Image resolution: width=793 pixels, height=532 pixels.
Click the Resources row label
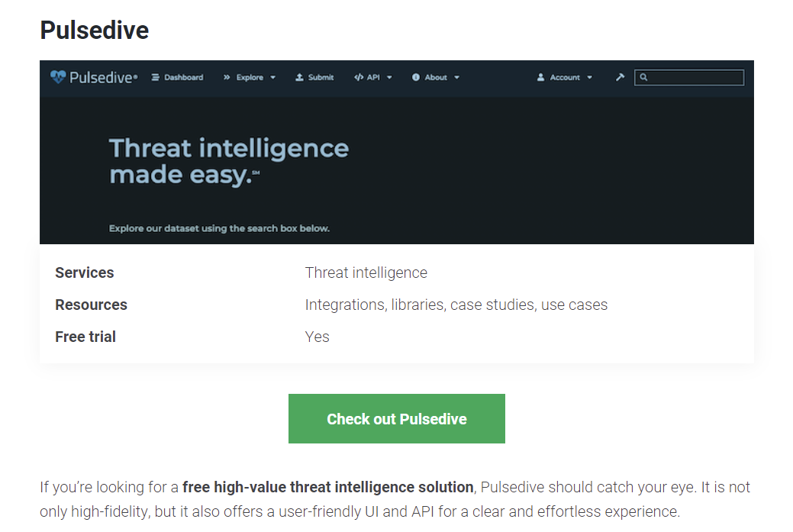(91, 305)
